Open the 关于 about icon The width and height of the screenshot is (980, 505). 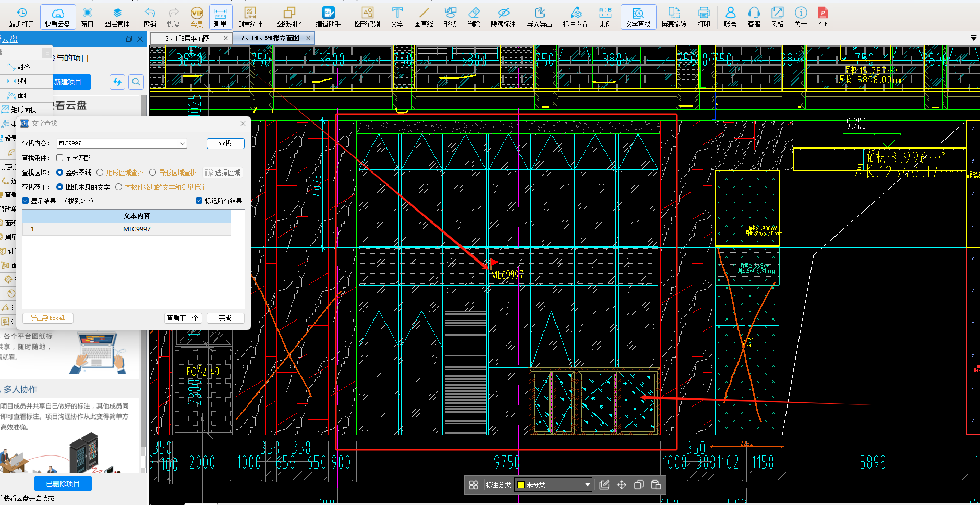point(801,17)
